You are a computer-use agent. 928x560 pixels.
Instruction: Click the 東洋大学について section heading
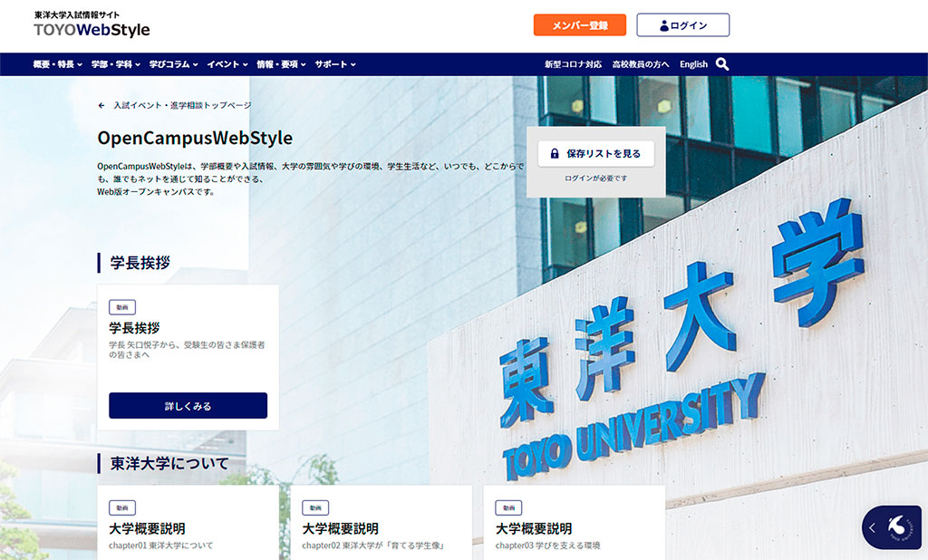[x=169, y=464]
